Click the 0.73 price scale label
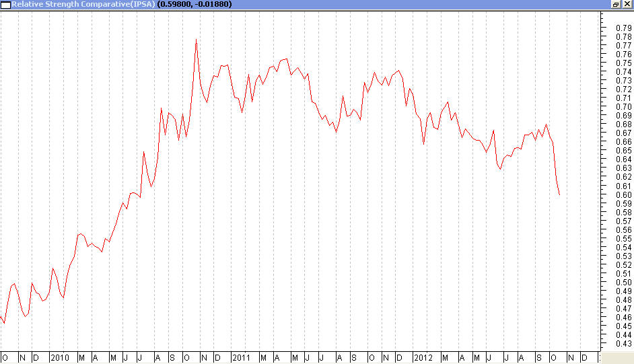Screen dimensions: 634x364 [623, 80]
